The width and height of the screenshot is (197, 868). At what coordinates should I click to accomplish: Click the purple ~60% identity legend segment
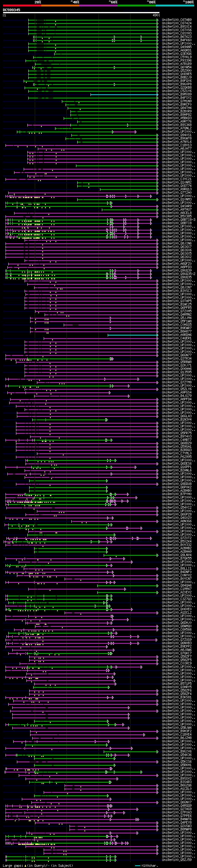[x=99, y=6]
